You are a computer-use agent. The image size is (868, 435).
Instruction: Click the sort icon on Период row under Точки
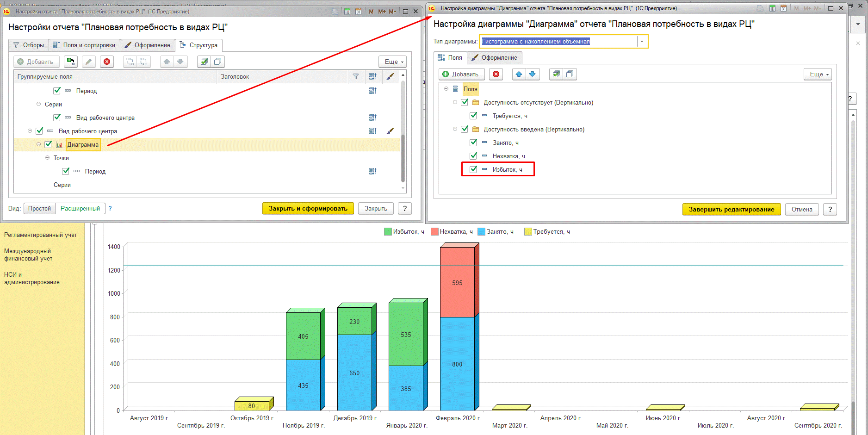click(x=373, y=171)
